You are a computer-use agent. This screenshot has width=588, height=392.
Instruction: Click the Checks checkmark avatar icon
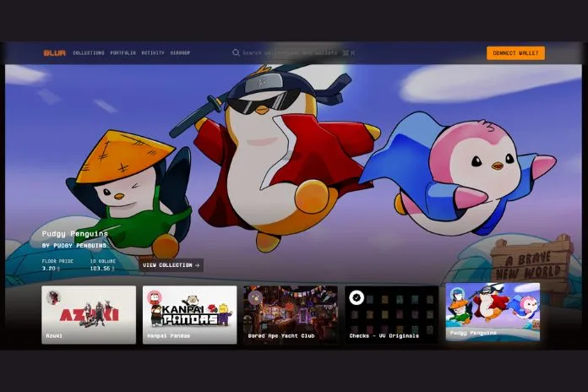coord(357,298)
